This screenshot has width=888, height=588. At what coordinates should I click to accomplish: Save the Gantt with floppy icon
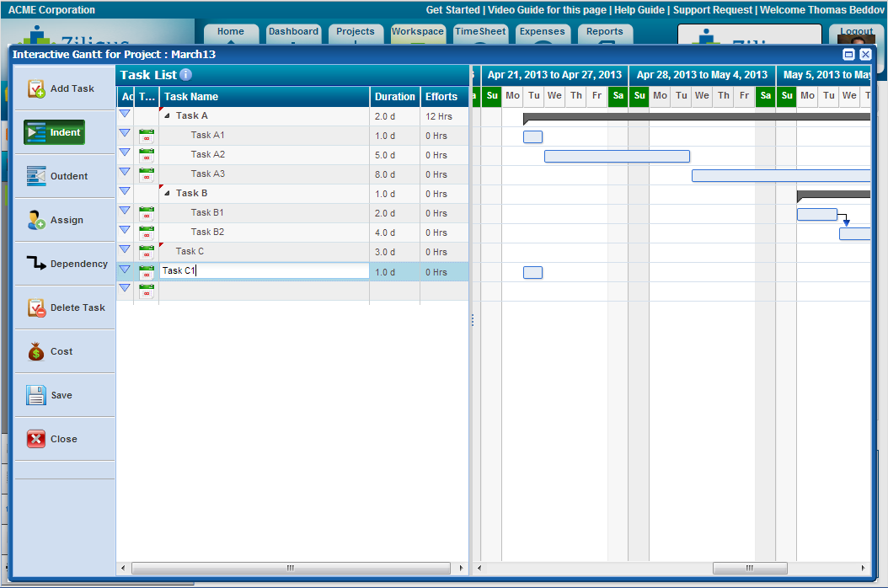[36, 395]
